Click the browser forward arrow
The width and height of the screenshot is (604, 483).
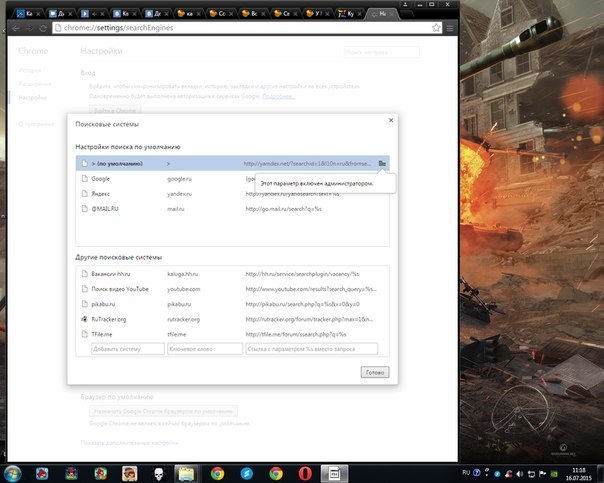pos(30,28)
